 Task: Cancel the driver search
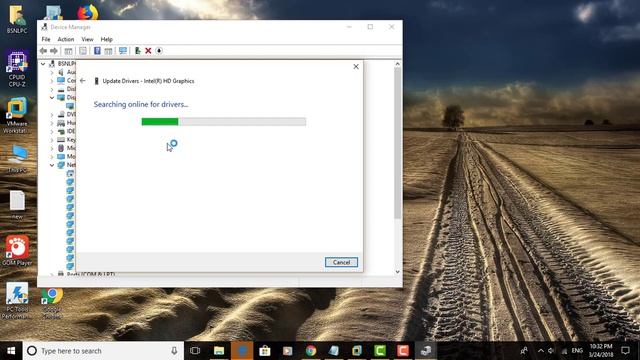(x=341, y=262)
